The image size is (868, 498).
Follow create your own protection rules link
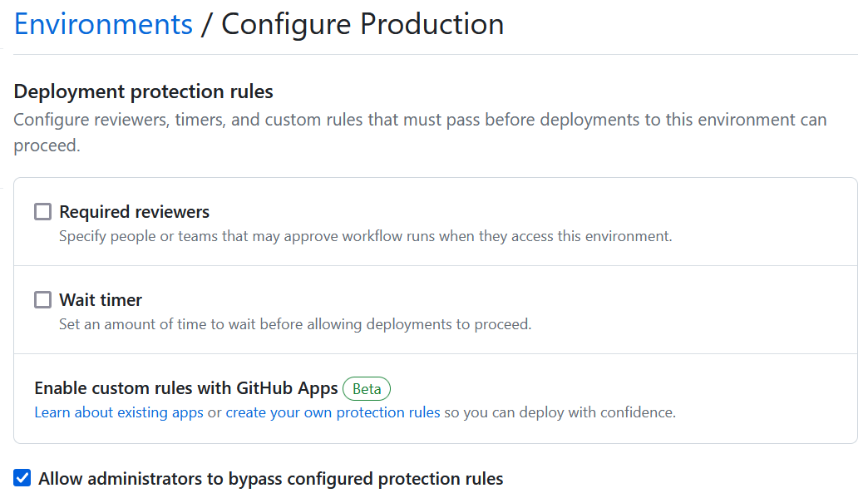click(333, 412)
